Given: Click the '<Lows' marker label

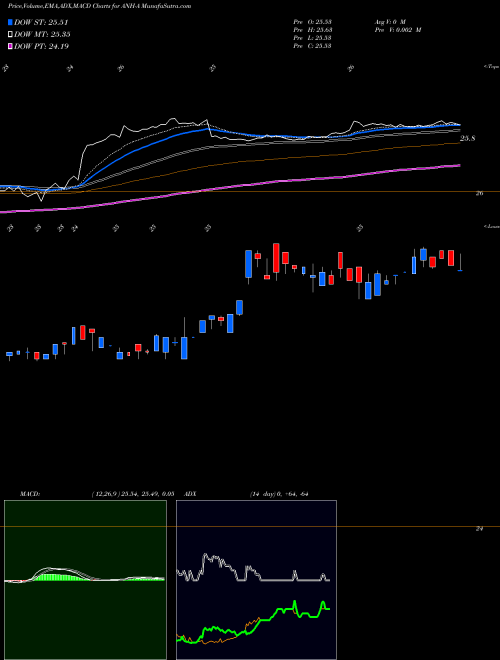Looking at the screenshot, I should pos(491,226).
